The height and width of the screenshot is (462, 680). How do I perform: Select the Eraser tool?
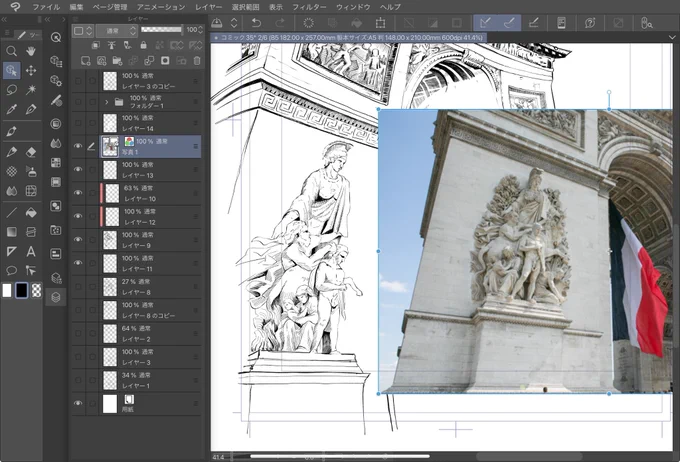(x=31, y=152)
